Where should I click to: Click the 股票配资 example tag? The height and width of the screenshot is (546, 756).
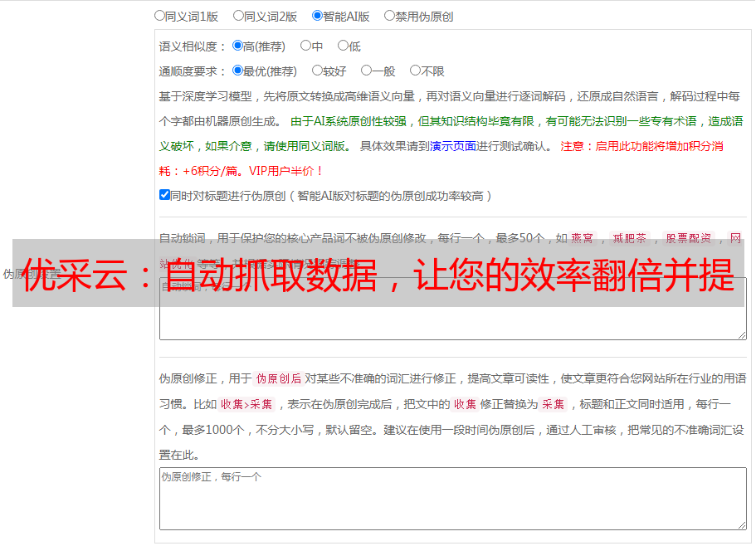(x=689, y=238)
